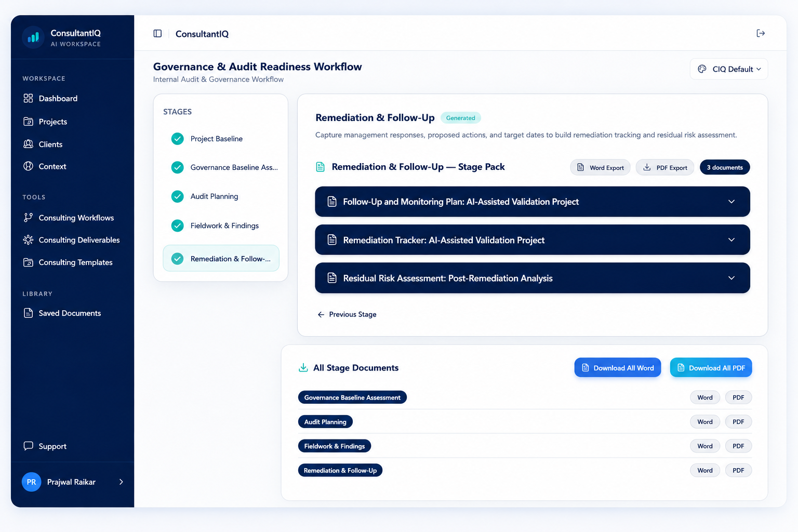Click Download All PDF button

coord(711,368)
